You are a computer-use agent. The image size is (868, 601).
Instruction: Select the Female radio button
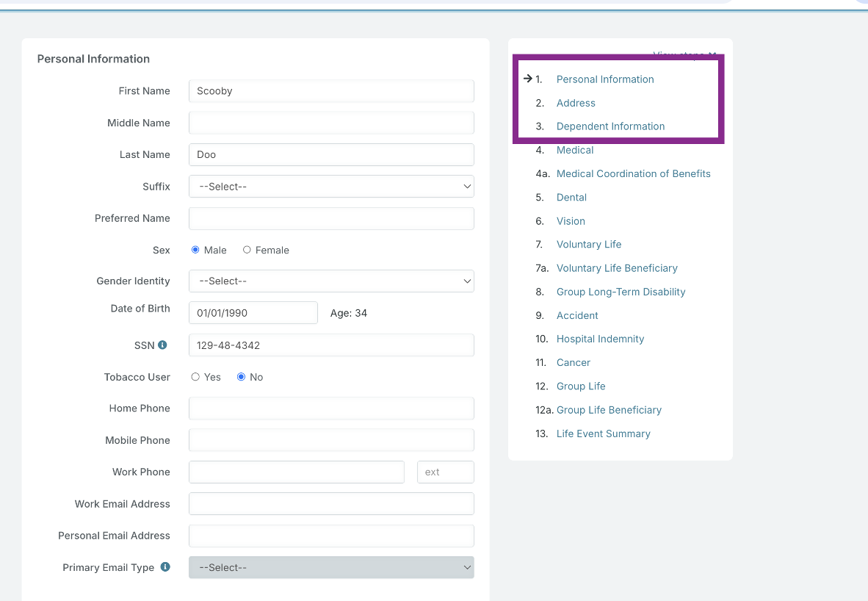[247, 250]
